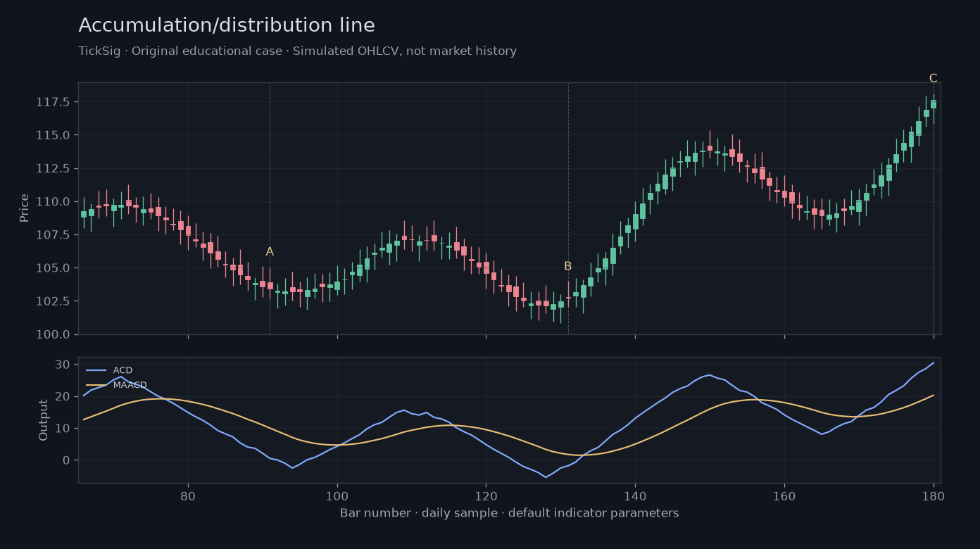Click the ACD legend entry
980x549 pixels.
click(109, 370)
